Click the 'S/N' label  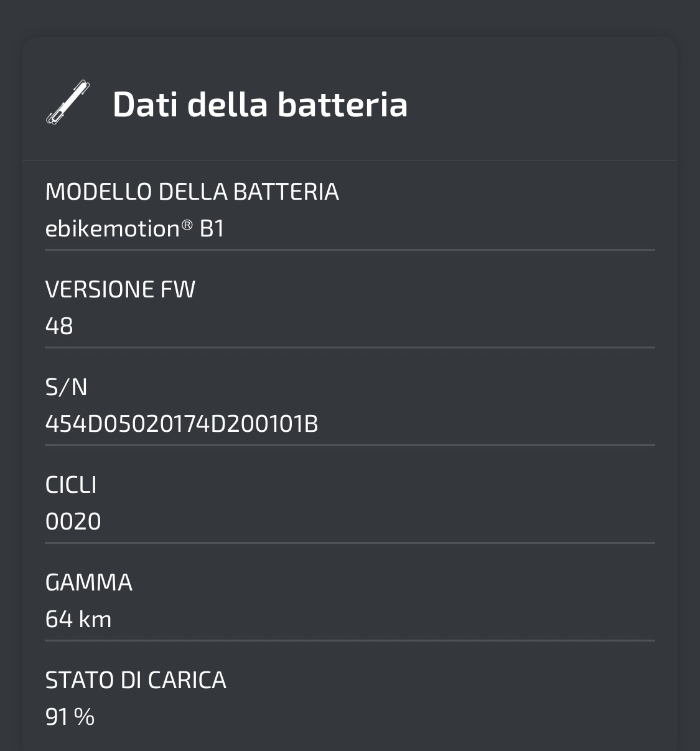67,387
